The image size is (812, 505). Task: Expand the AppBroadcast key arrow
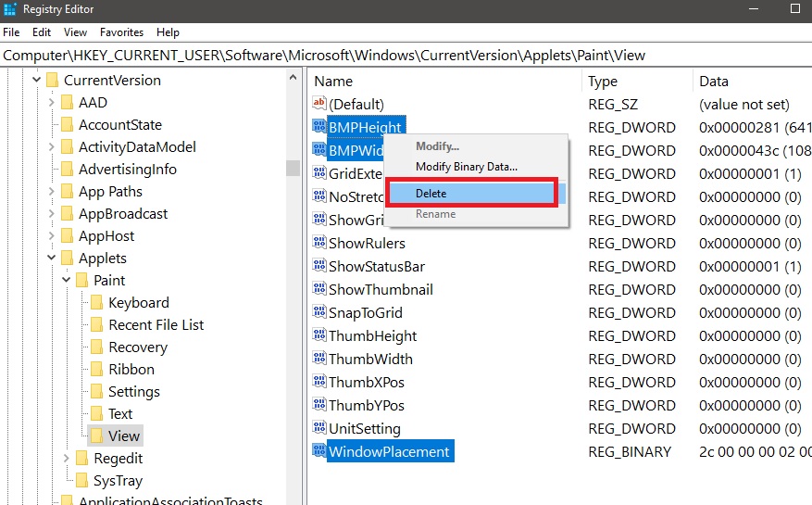tap(51, 214)
